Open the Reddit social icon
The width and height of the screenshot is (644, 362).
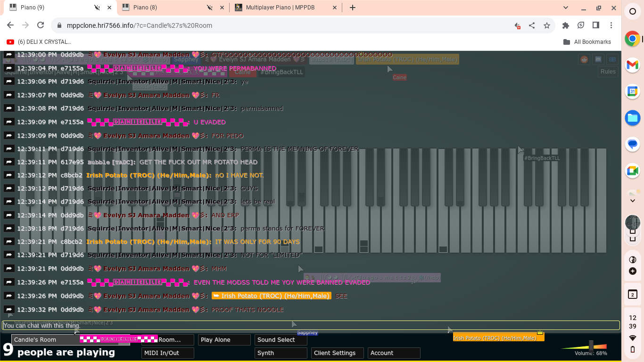585,59
